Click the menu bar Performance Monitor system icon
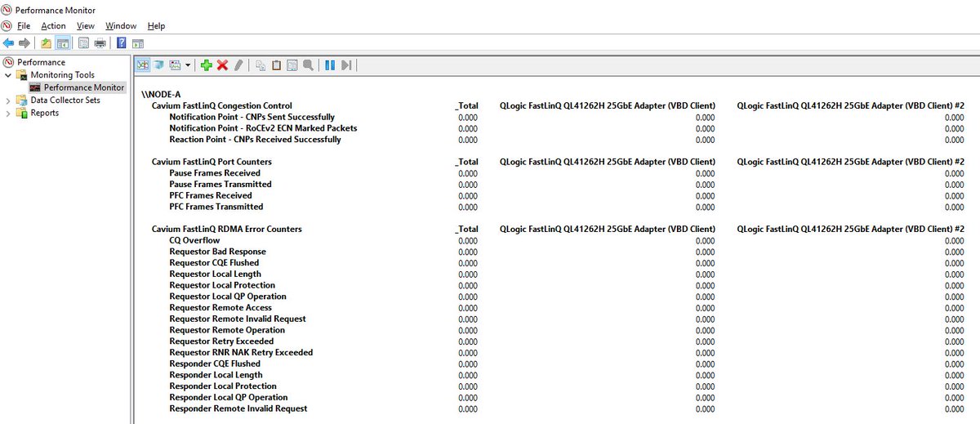 click(7, 26)
